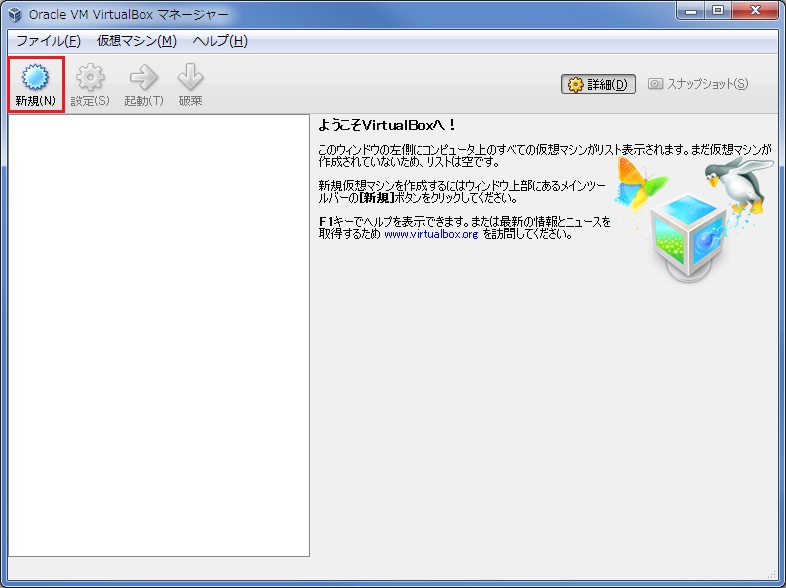Switch to 詳細(D) details view

pos(598,84)
